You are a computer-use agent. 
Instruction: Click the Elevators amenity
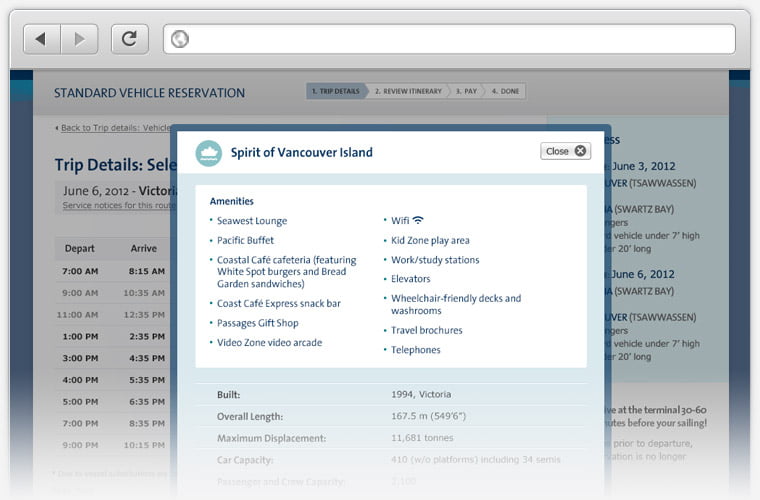(411, 279)
